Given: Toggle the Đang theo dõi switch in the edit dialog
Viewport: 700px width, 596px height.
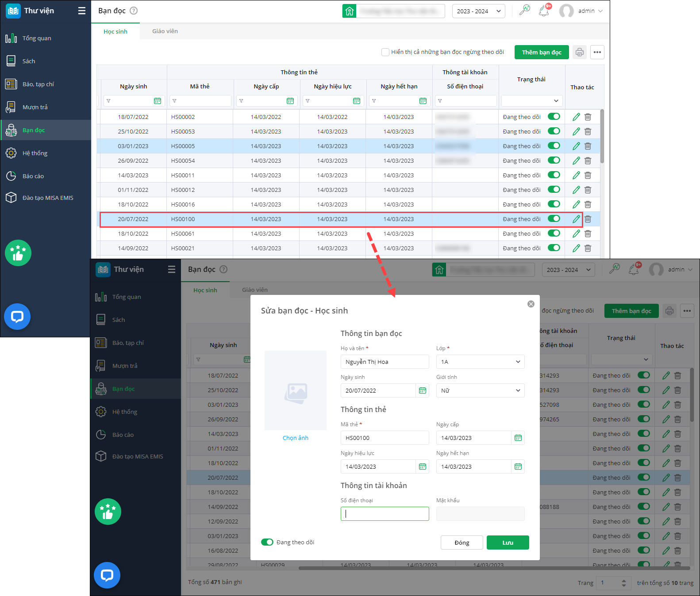Looking at the screenshot, I should [x=267, y=542].
